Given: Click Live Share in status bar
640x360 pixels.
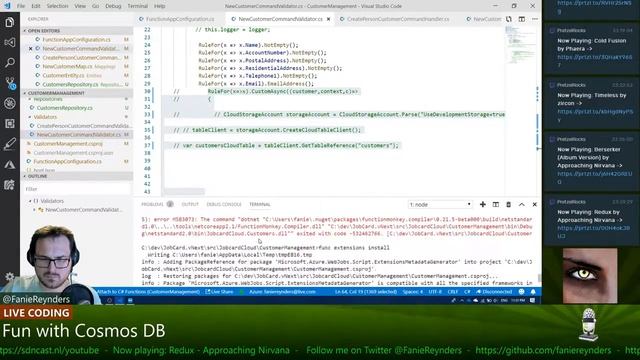Looking at the screenshot, I should [x=219, y=292].
